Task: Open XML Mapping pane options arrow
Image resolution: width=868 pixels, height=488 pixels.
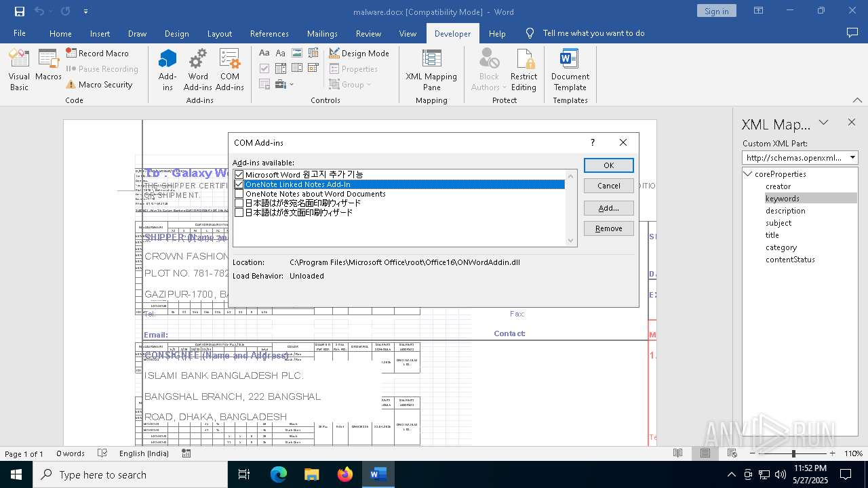Action: coord(823,123)
